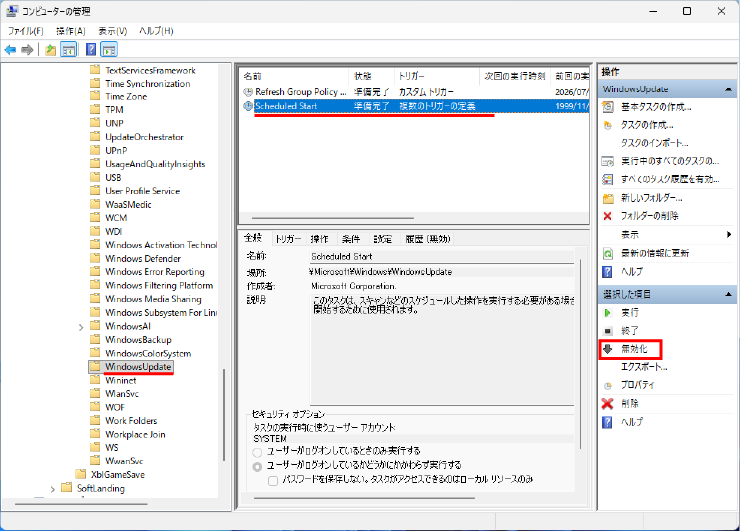Click the task list horizontal scrollbar
This screenshot has width=740, height=531.
[333, 218]
